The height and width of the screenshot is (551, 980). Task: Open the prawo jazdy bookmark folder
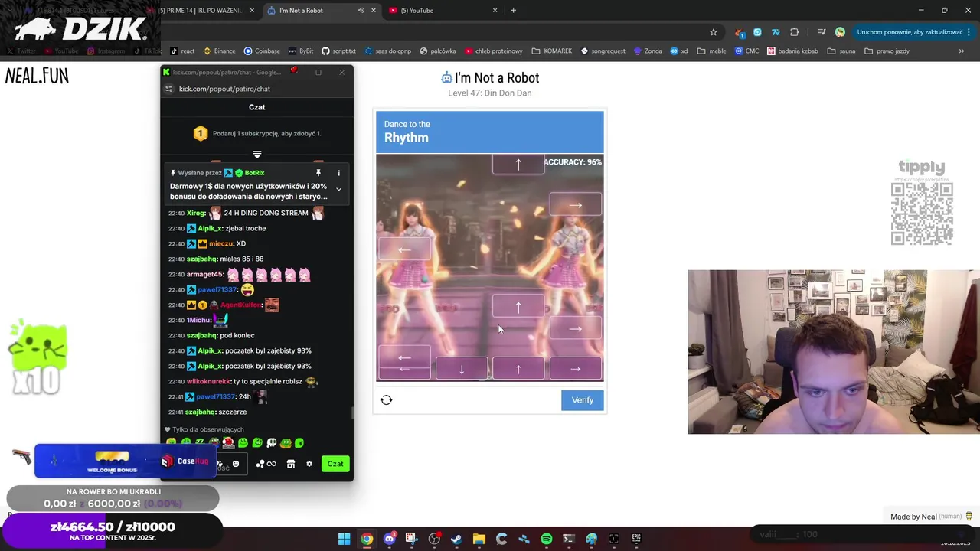click(887, 51)
